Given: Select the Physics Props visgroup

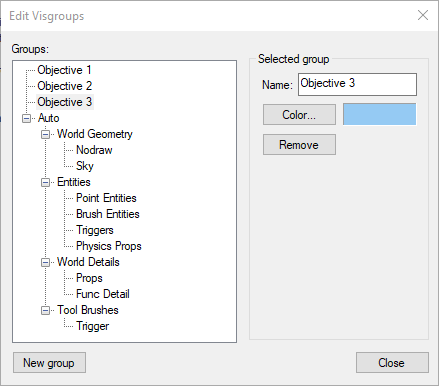Looking at the screenshot, I should coord(109,246).
